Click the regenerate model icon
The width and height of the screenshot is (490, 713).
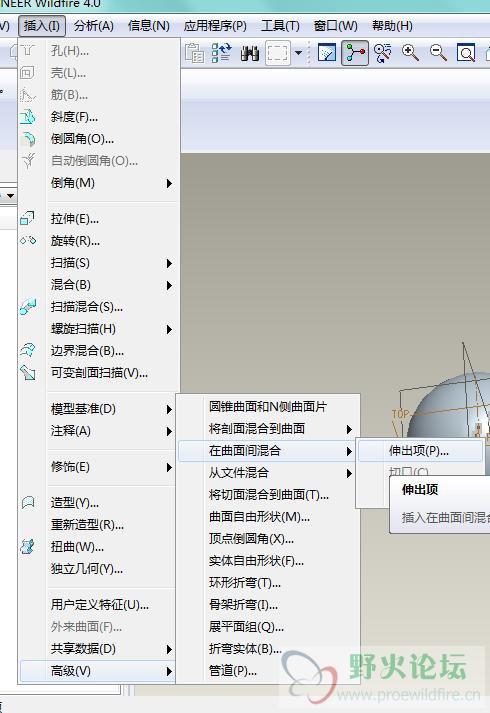221,53
